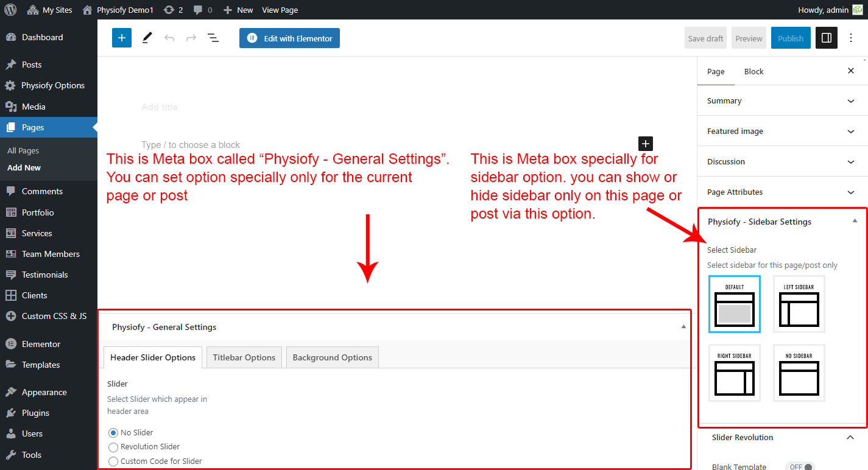Switch to the Titlebar Options tab
This screenshot has width=868, height=470.
[x=244, y=357]
